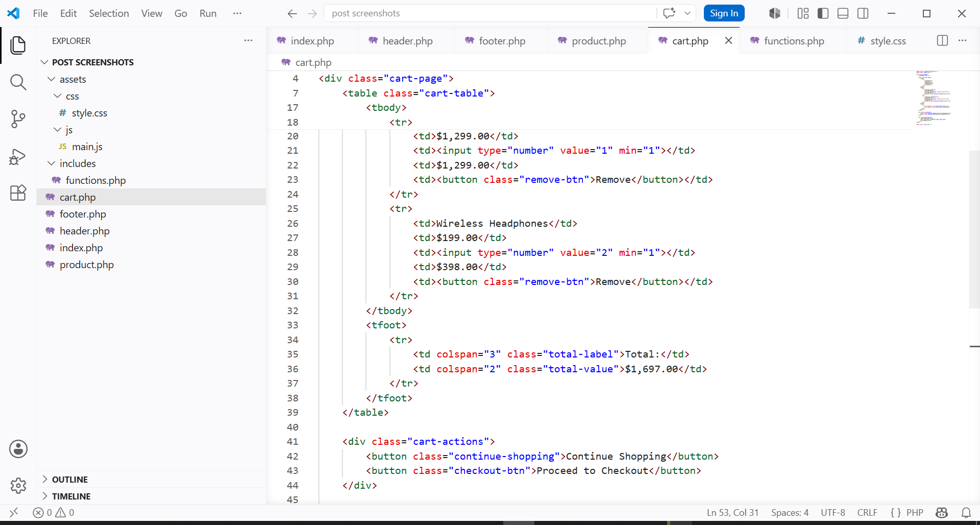Change language mode PHP
Screen dimensions: 980x525
point(915,512)
